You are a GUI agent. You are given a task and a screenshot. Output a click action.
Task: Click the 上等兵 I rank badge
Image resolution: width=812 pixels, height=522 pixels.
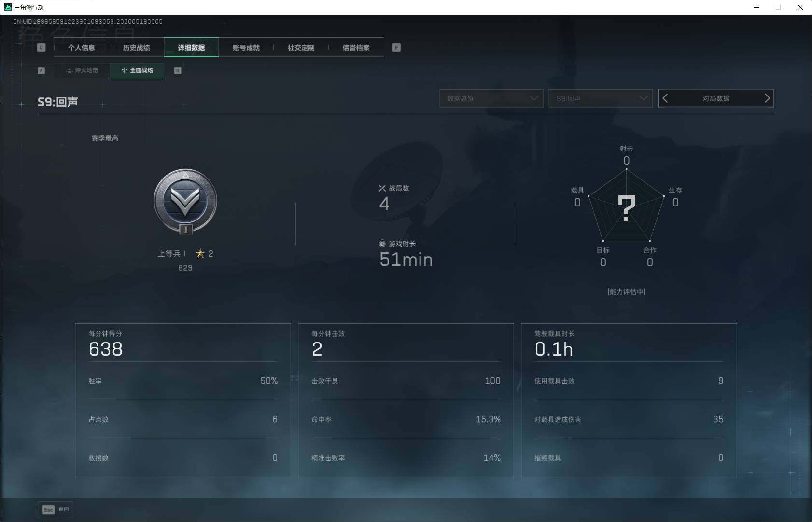coord(185,201)
